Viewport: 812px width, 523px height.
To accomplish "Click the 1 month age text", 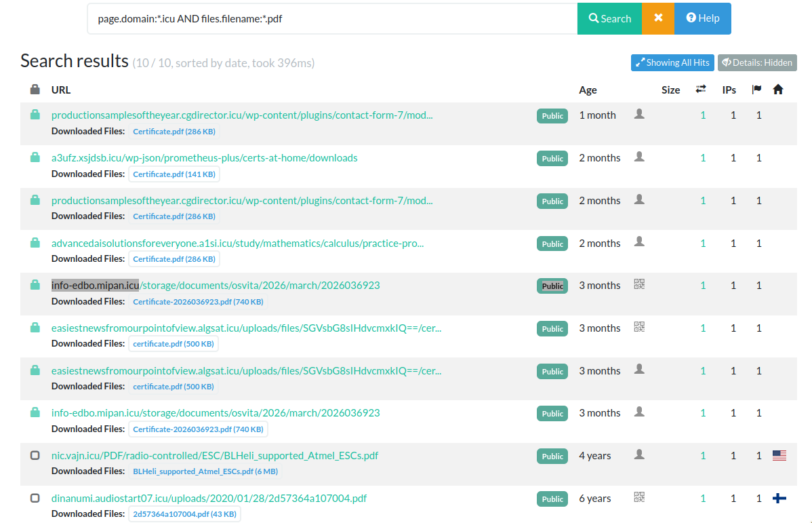I will pos(598,115).
